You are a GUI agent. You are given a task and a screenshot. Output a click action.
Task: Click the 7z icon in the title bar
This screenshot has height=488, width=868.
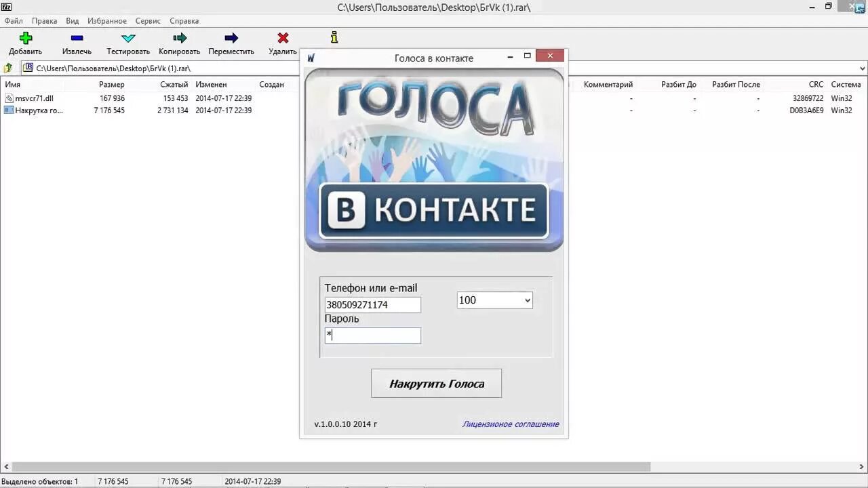pos(6,7)
